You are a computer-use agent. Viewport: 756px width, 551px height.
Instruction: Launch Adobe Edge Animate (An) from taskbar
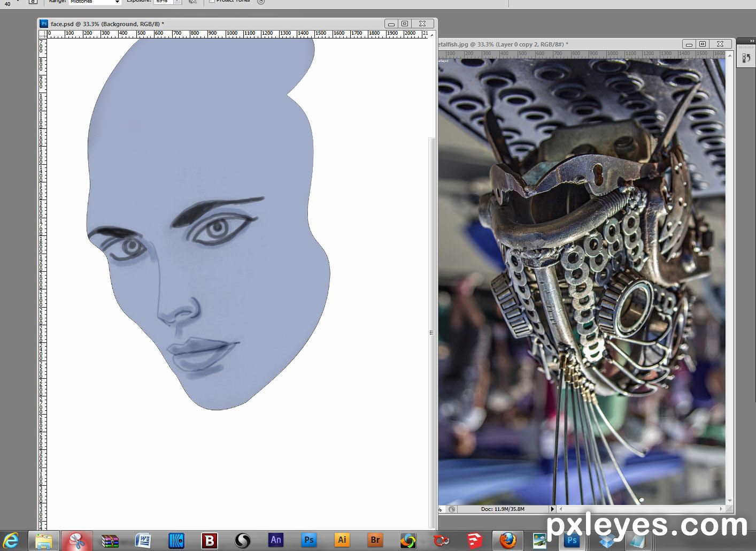tap(276, 540)
